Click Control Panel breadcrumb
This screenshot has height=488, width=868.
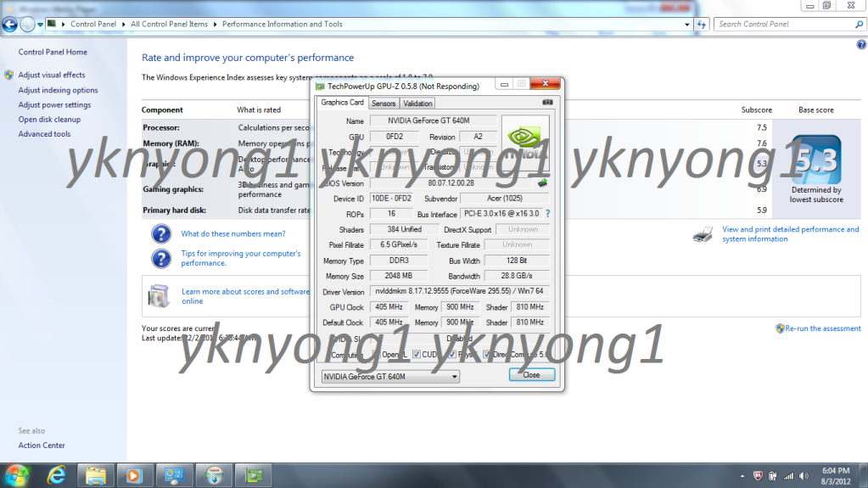(x=93, y=25)
